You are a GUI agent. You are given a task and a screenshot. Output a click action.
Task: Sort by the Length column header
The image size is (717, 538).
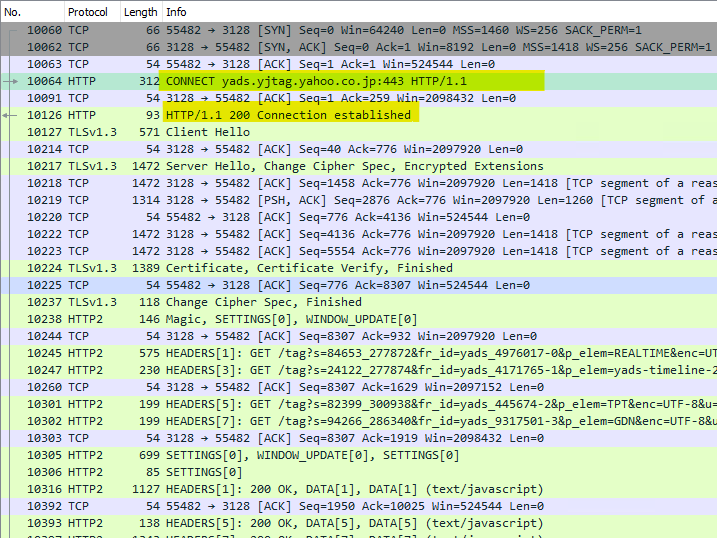pyautogui.click(x=141, y=12)
